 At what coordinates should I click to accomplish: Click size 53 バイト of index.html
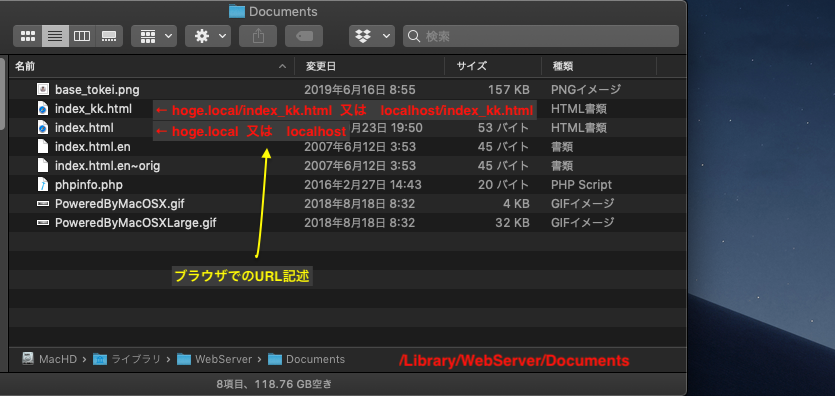[x=503, y=128]
